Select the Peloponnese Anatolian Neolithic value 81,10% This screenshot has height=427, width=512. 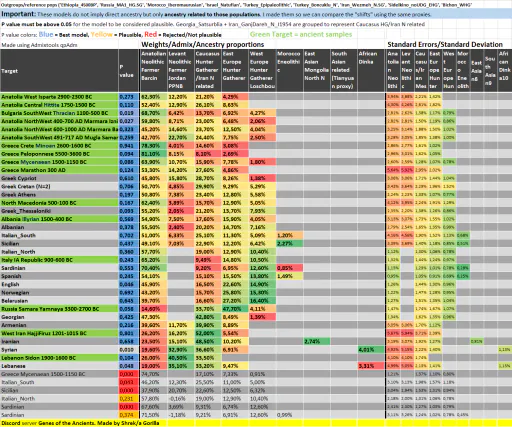coord(153,154)
